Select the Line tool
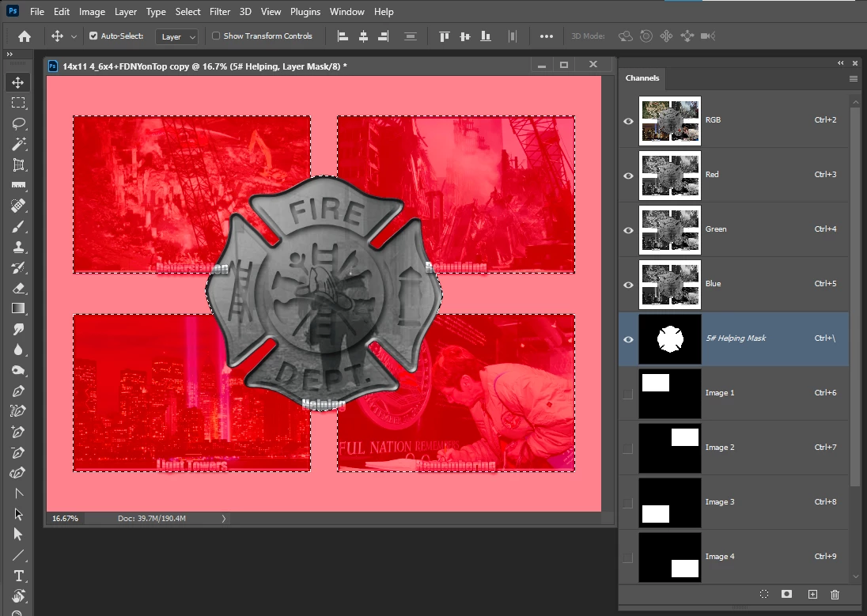The width and height of the screenshot is (867, 616). (17, 555)
